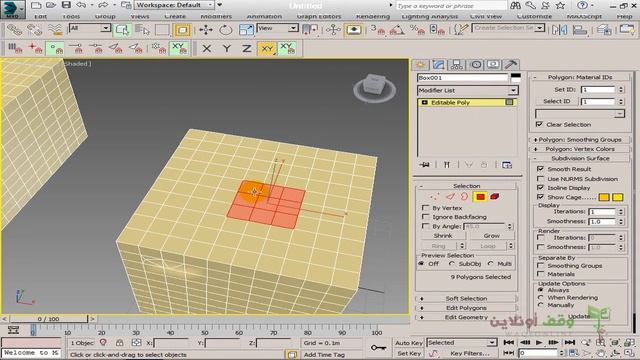Select Edge sub-object level
Screen dimensions: 640x360
pyautogui.click(x=450, y=197)
